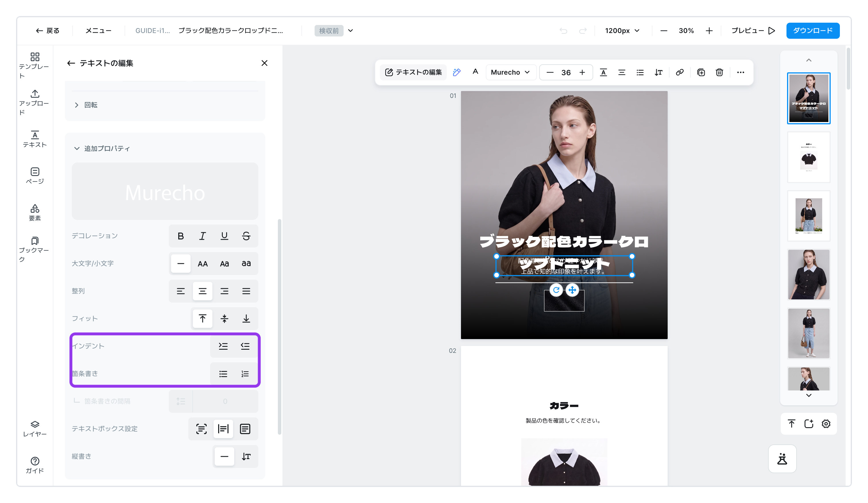Increase font size with plus next to 36
Viewport: 868px width, 503px height.
tap(582, 72)
